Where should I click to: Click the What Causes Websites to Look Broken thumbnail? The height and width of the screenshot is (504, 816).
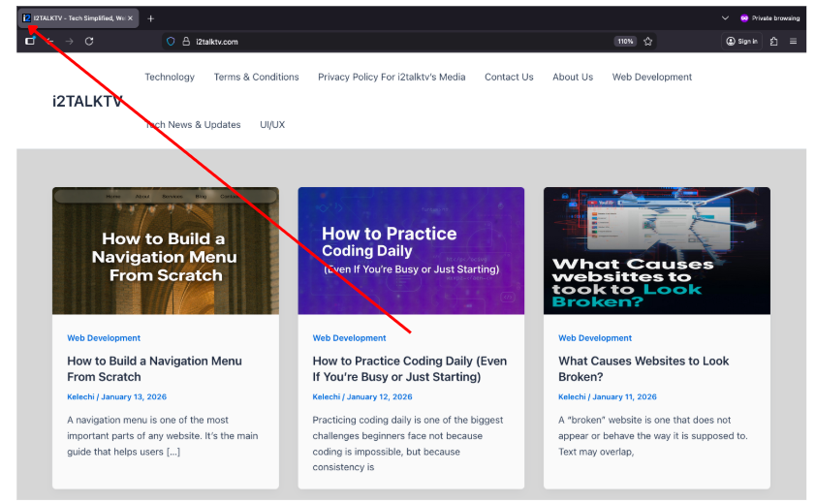tap(656, 250)
